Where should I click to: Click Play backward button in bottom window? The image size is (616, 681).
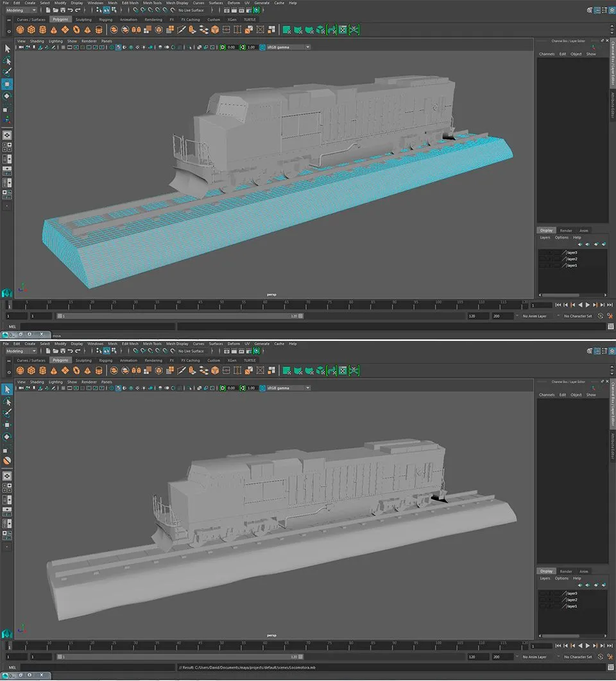(581, 646)
